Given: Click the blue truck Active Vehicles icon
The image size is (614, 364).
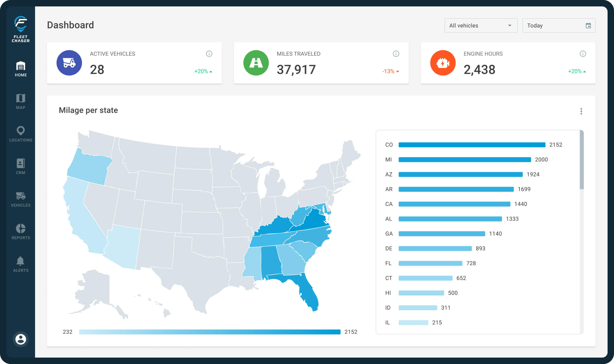Looking at the screenshot, I should point(69,63).
